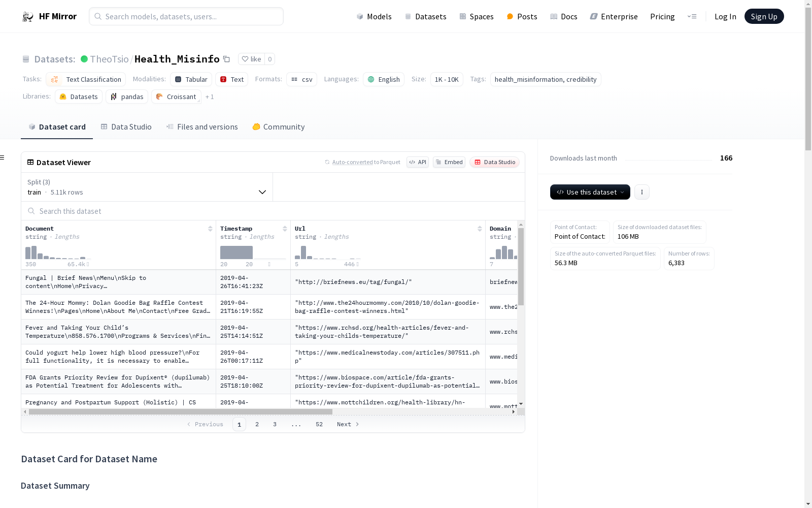Go to page 2 of rows
Screen dimensions: 812x508
[x=257, y=424]
